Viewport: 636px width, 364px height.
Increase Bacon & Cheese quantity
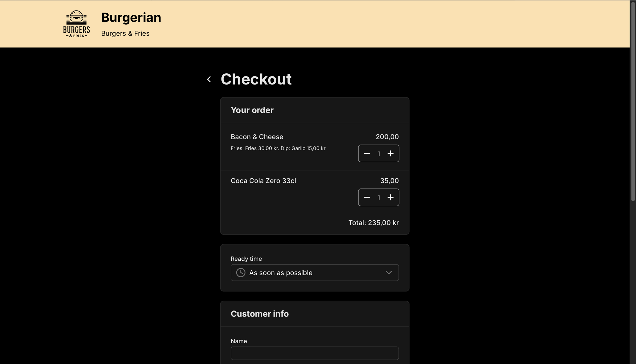pyautogui.click(x=390, y=153)
